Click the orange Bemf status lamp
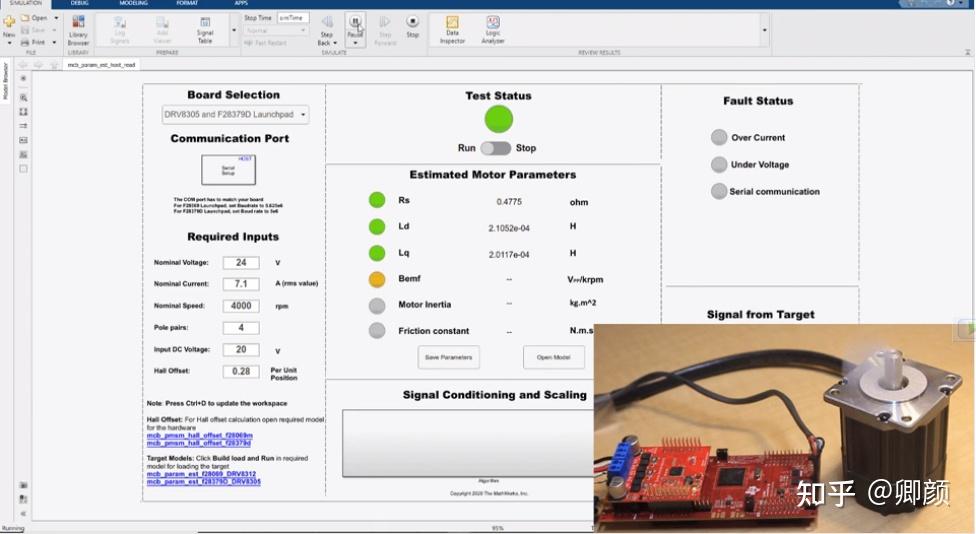976x534 pixels. point(377,279)
